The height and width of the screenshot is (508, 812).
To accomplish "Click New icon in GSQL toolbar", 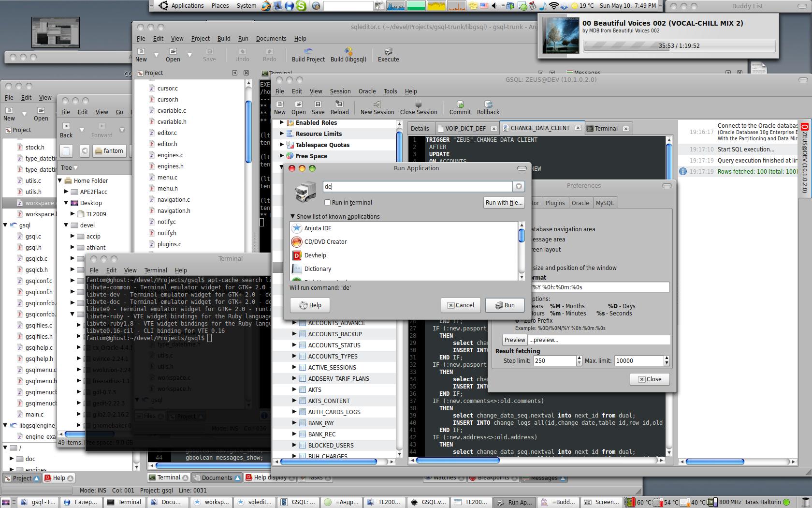I will click(x=280, y=107).
